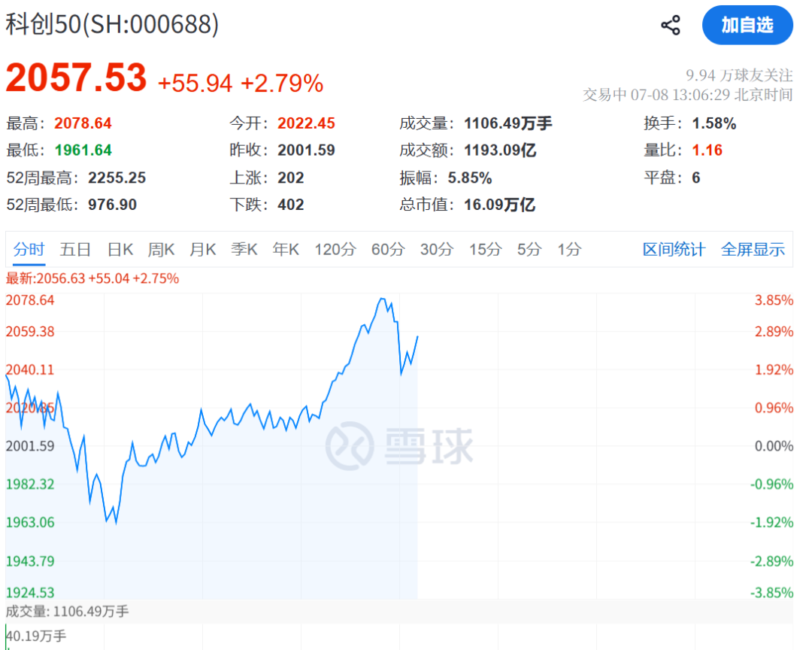The image size is (812, 650).
Task: Click the trading time 07-08 13:06:29 text
Action: 680,95
